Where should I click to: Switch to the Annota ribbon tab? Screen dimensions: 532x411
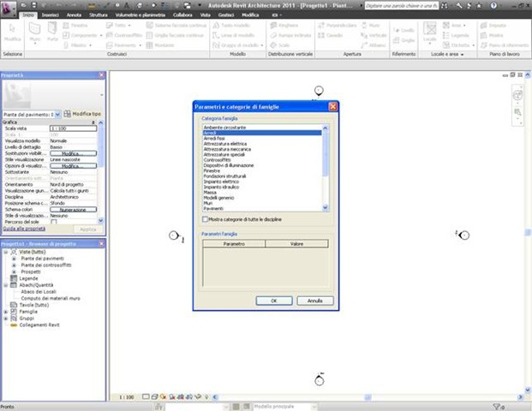tap(74, 15)
